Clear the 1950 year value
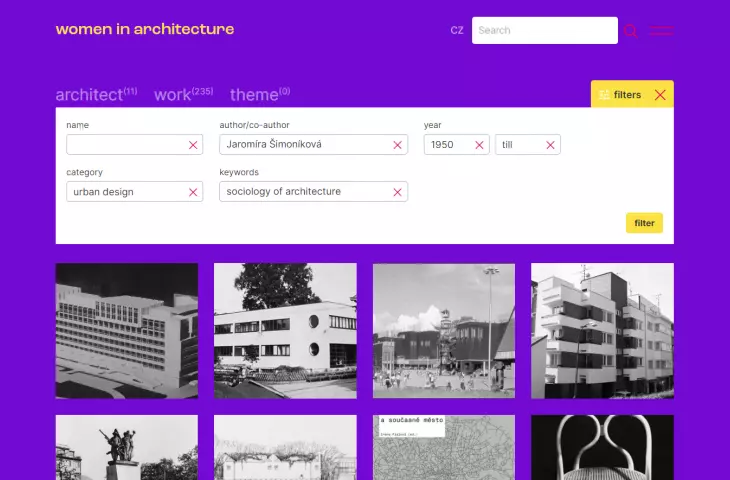Screen dimensions: 730x480 tap(479, 145)
